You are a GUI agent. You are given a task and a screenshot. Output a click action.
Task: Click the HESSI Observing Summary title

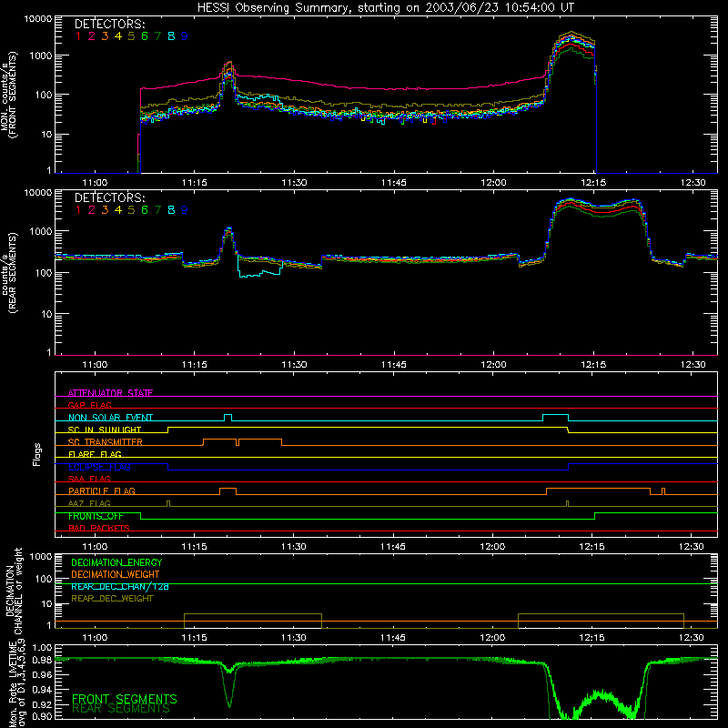point(386,7)
